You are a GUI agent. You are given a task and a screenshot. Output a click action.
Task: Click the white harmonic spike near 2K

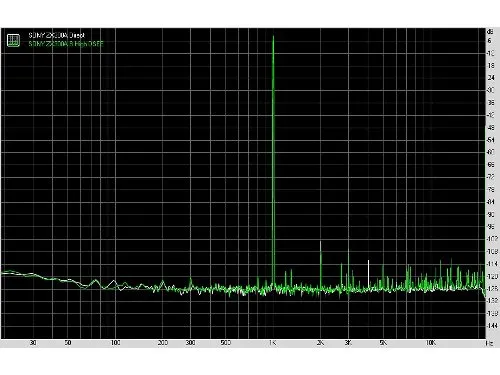pos(320,243)
